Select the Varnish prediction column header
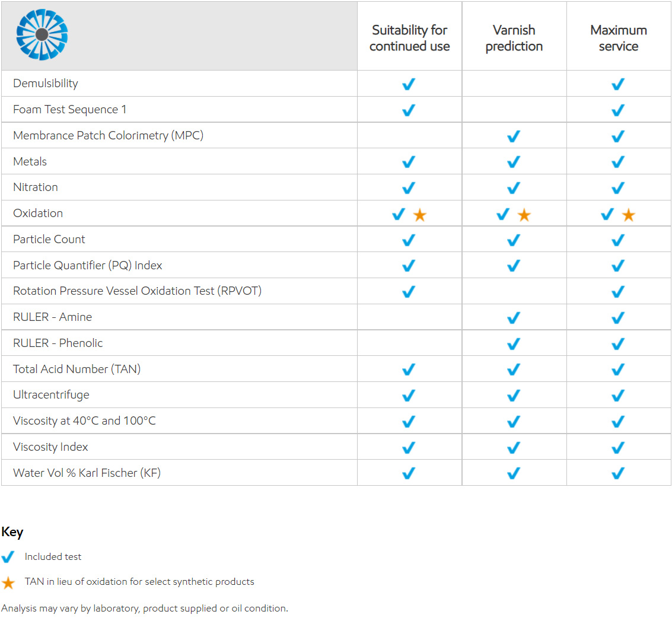 coord(514,38)
